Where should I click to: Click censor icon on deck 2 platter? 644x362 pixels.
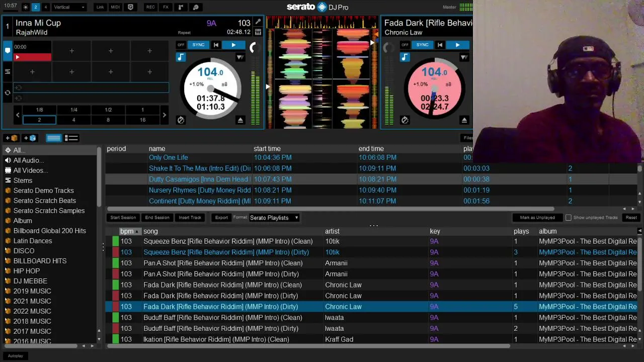click(405, 120)
